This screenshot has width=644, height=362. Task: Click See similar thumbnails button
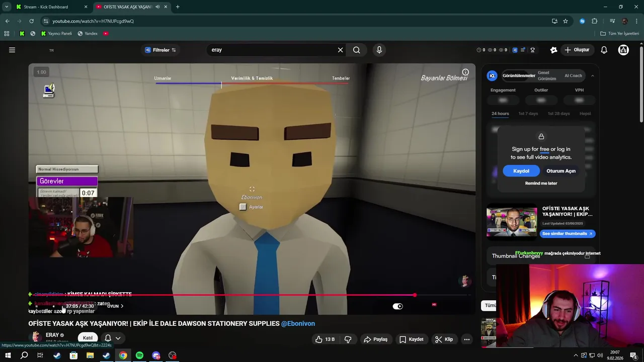[568, 234]
